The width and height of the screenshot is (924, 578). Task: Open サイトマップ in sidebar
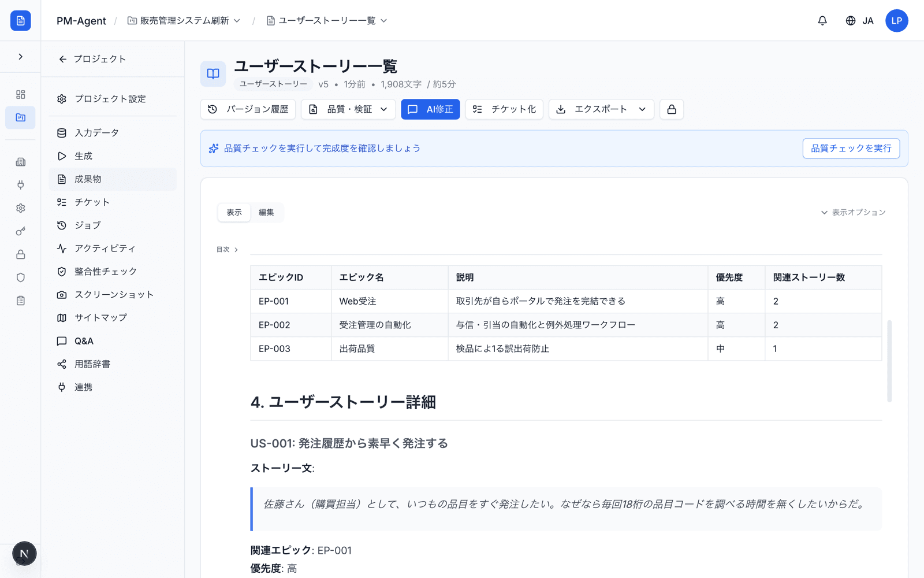(113, 318)
